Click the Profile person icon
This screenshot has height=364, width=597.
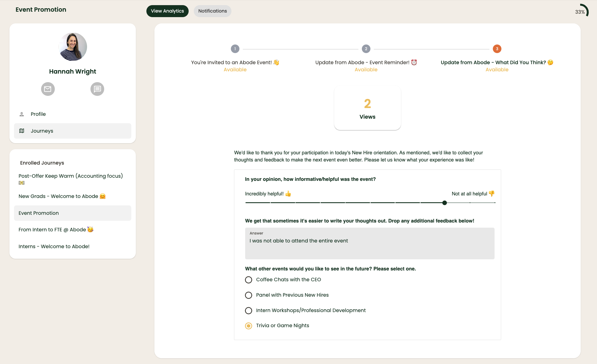[x=22, y=114]
